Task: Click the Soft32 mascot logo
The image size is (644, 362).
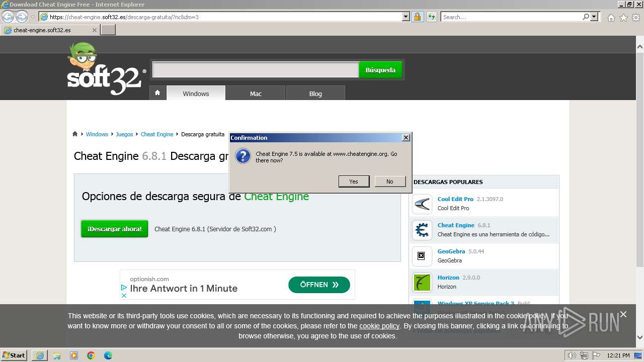Action: point(106,69)
